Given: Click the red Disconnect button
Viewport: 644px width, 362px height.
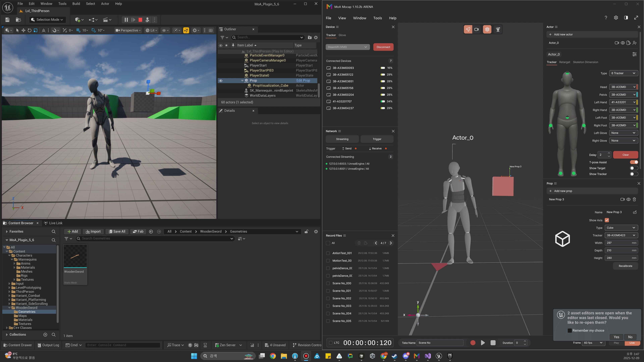Looking at the screenshot, I should pyautogui.click(x=383, y=47).
